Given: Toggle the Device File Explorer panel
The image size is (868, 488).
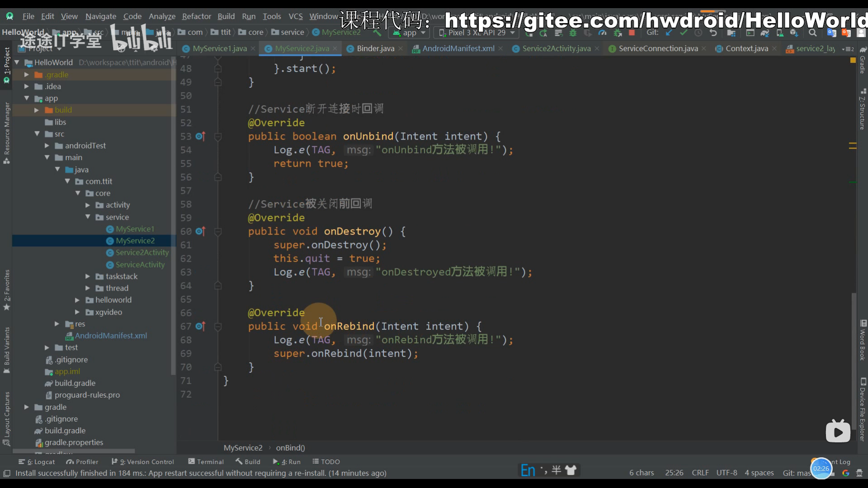Looking at the screenshot, I should (x=863, y=409).
